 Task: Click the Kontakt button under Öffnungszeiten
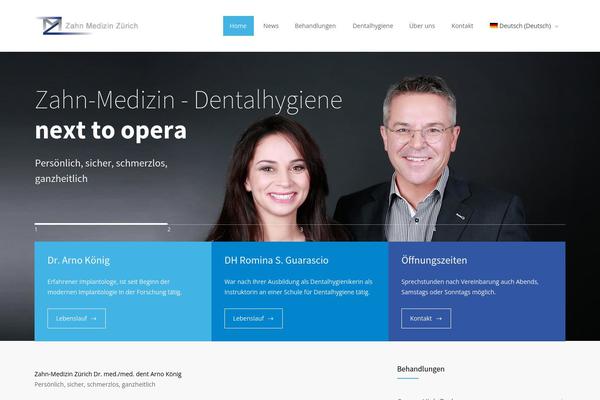pos(426,318)
